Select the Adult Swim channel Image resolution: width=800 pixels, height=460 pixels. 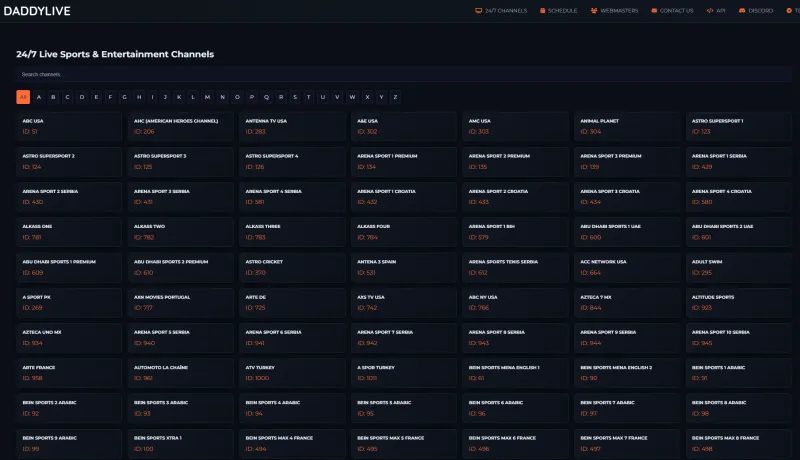[741, 266]
